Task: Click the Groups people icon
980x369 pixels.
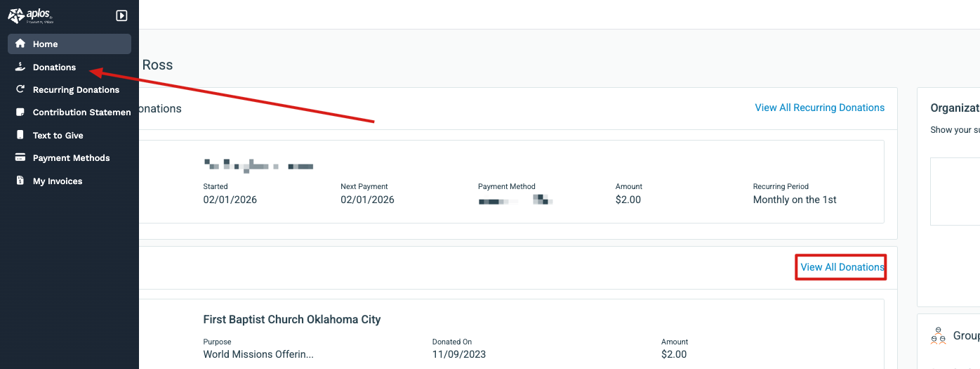Action: click(x=938, y=336)
